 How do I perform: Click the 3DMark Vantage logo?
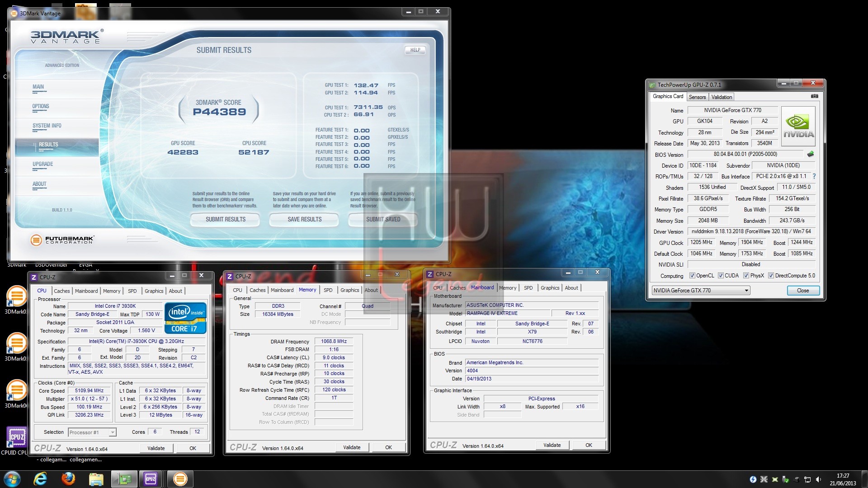pyautogui.click(x=67, y=36)
